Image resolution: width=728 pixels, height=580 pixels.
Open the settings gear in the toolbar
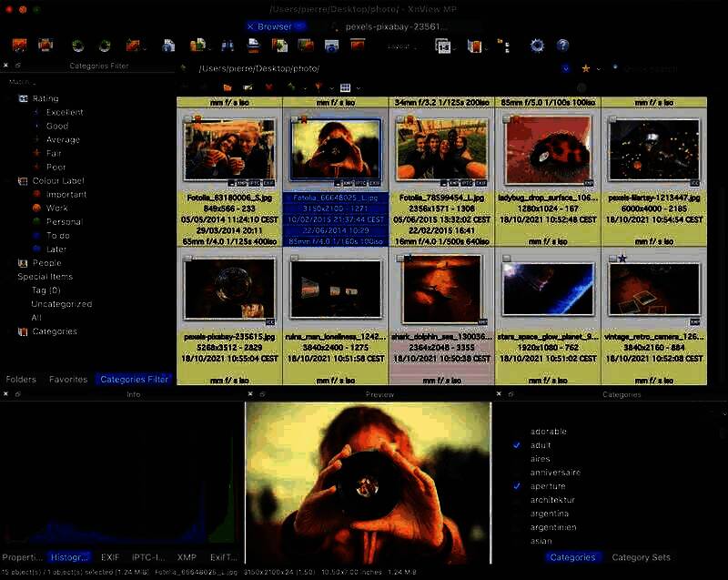pyautogui.click(x=536, y=45)
